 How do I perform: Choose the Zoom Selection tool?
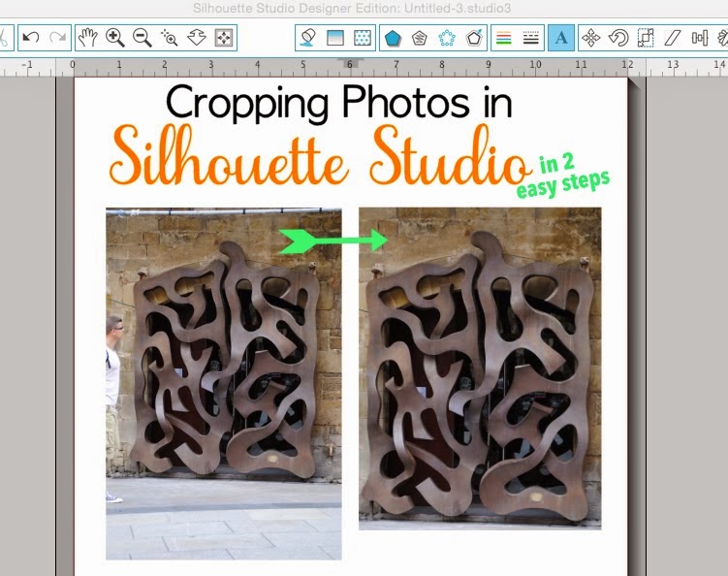(x=169, y=37)
